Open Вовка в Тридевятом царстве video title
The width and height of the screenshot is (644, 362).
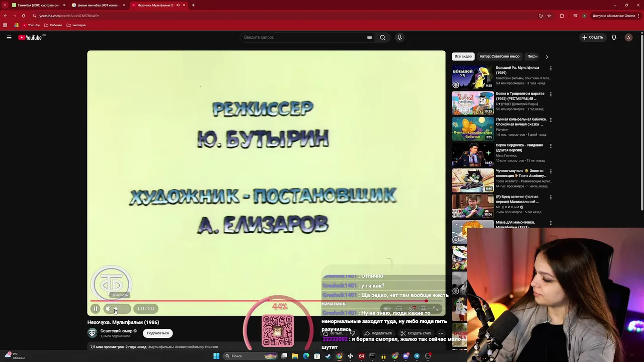pos(520,96)
